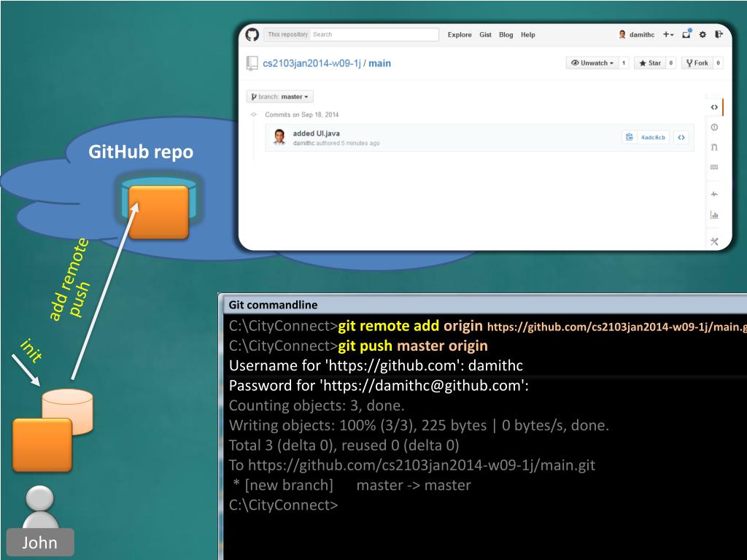Click the search field in GitHub header
The height and width of the screenshot is (560, 747).
click(x=374, y=34)
